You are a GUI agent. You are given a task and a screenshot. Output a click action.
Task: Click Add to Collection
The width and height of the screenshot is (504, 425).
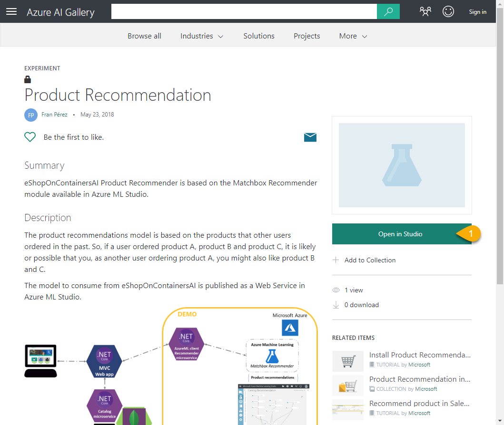click(x=370, y=260)
